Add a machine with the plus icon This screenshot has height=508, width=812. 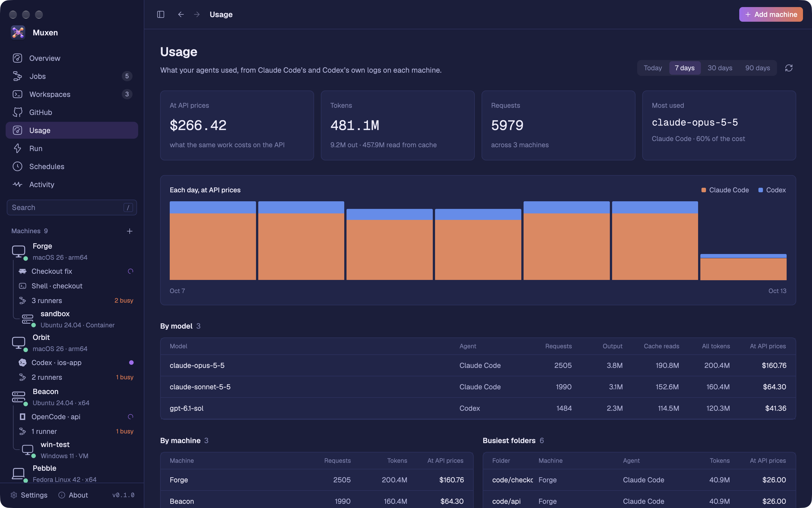(130, 231)
